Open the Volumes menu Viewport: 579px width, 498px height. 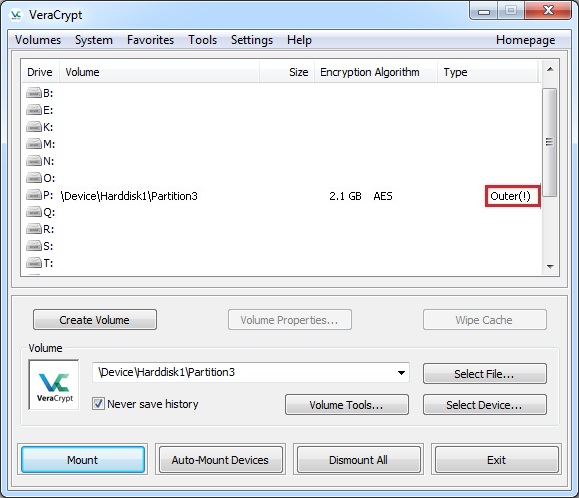[38, 40]
